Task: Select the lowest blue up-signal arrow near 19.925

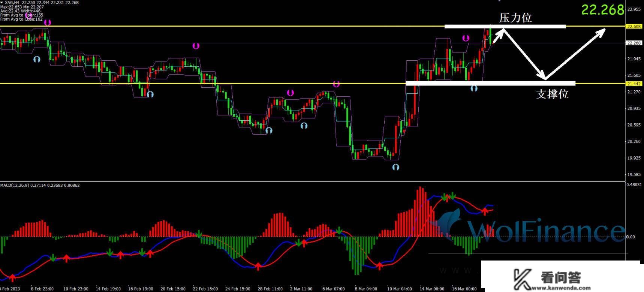Action: coord(395,167)
